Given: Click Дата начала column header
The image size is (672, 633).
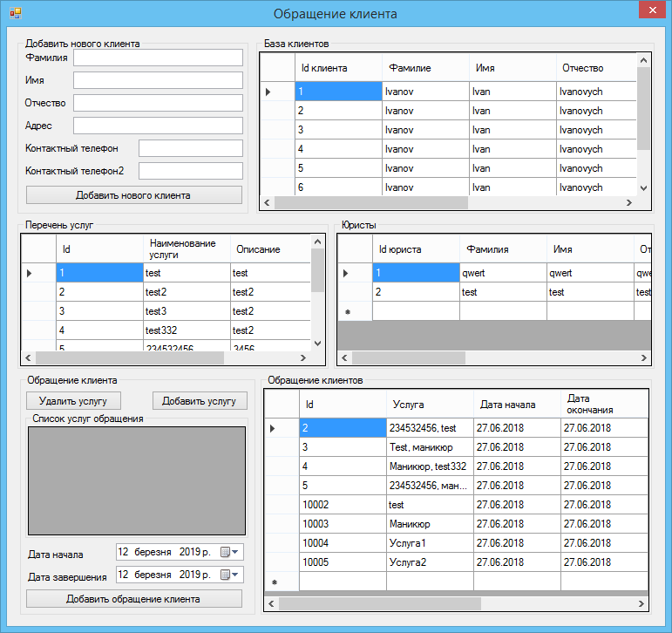Looking at the screenshot, I should (517, 404).
